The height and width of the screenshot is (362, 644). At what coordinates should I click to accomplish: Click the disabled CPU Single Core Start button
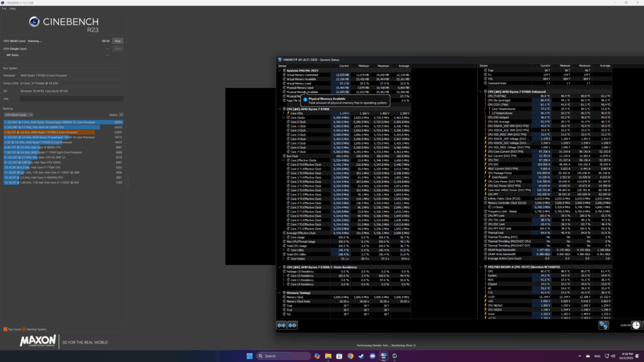pyautogui.click(x=118, y=49)
